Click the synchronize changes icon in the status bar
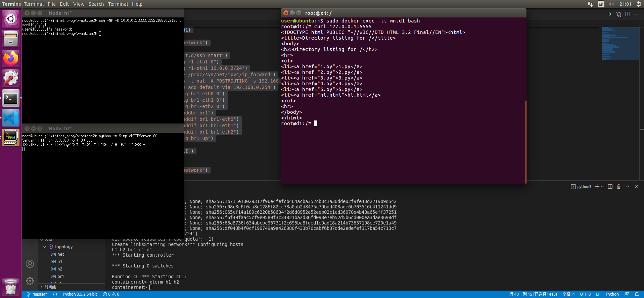Image resolution: width=644 pixels, height=298 pixels. click(55, 294)
